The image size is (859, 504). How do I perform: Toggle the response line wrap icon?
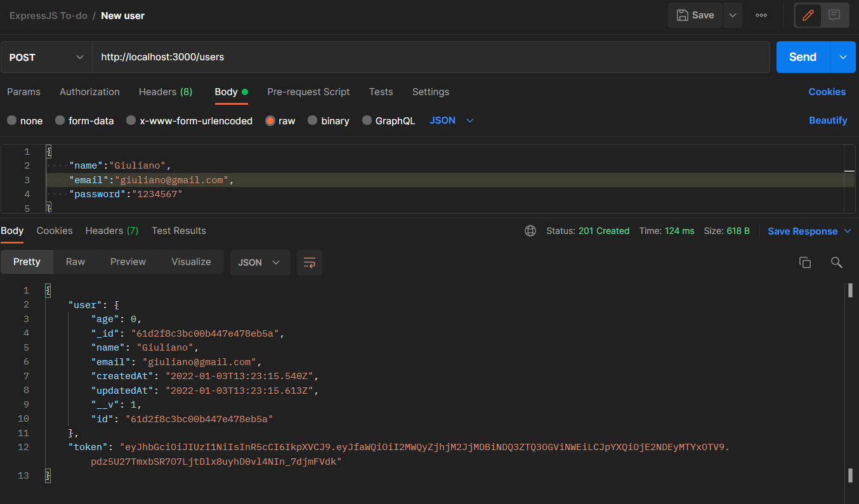[310, 262]
